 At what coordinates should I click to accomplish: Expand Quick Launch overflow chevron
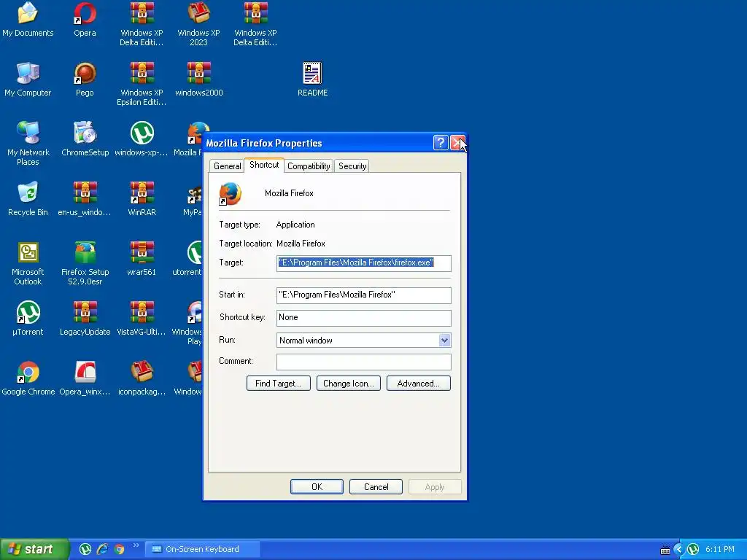pyautogui.click(x=136, y=545)
